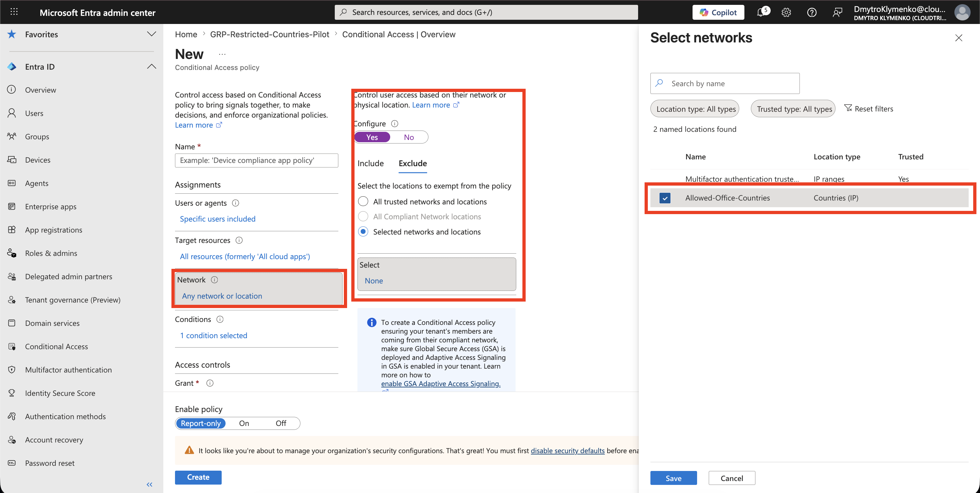
Task: Switch to the Exclude tab
Action: 413,163
